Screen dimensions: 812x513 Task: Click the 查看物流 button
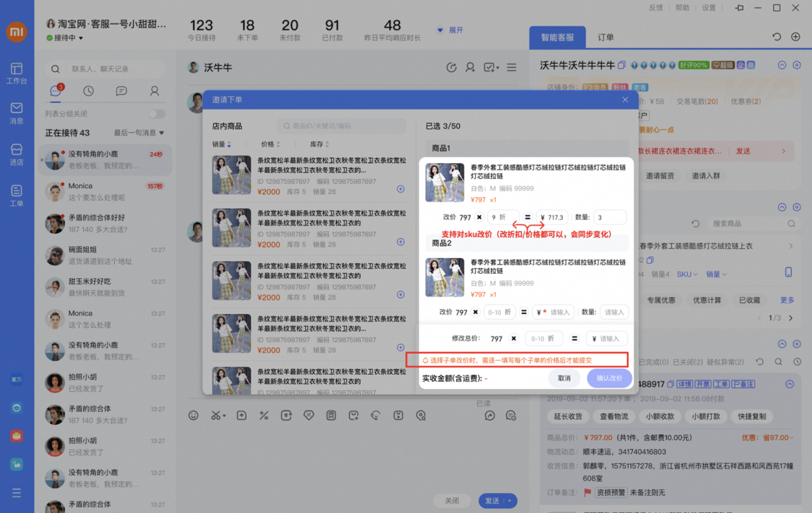(x=614, y=417)
